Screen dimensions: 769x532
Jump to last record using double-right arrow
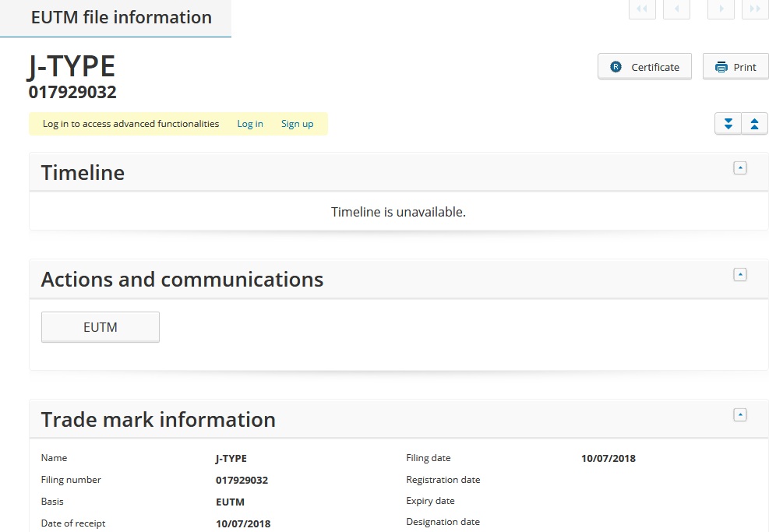(x=755, y=9)
